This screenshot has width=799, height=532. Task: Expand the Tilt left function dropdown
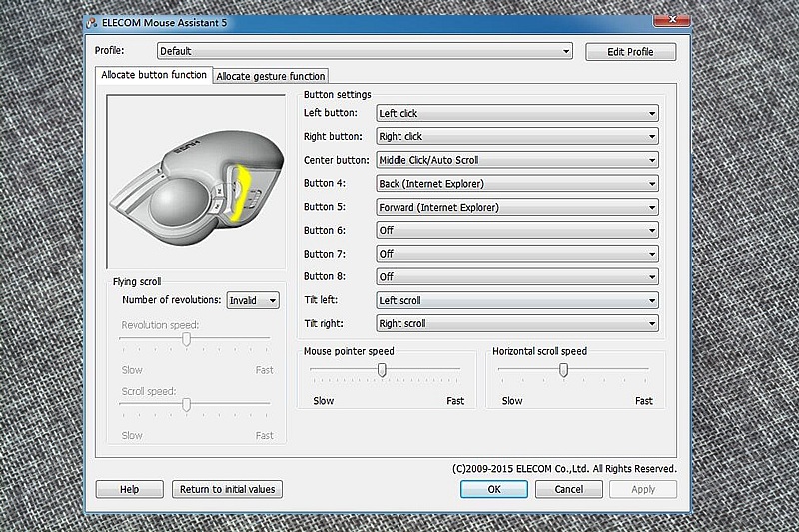tap(516, 300)
